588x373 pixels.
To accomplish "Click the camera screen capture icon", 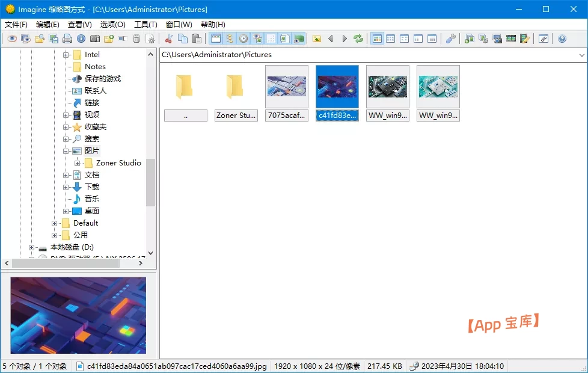I will tap(95, 39).
